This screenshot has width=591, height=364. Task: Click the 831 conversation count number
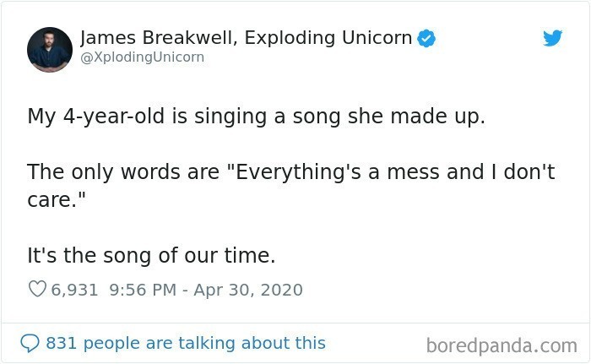coord(61,343)
